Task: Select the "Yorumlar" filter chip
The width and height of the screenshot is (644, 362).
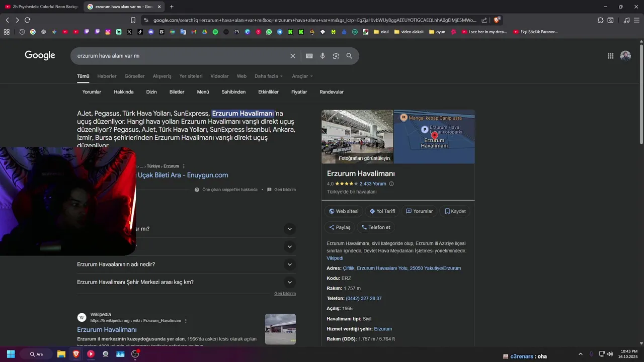Action: coord(92,92)
